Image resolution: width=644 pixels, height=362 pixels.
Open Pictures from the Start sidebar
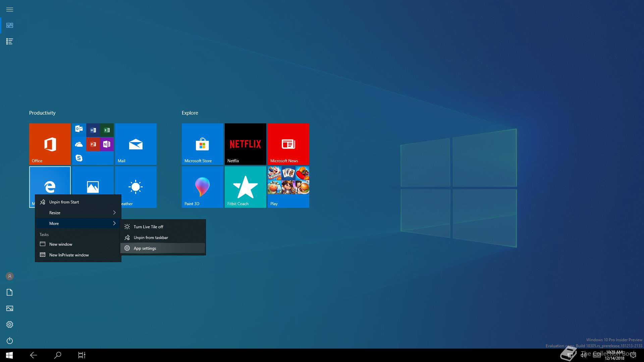pyautogui.click(x=10, y=308)
